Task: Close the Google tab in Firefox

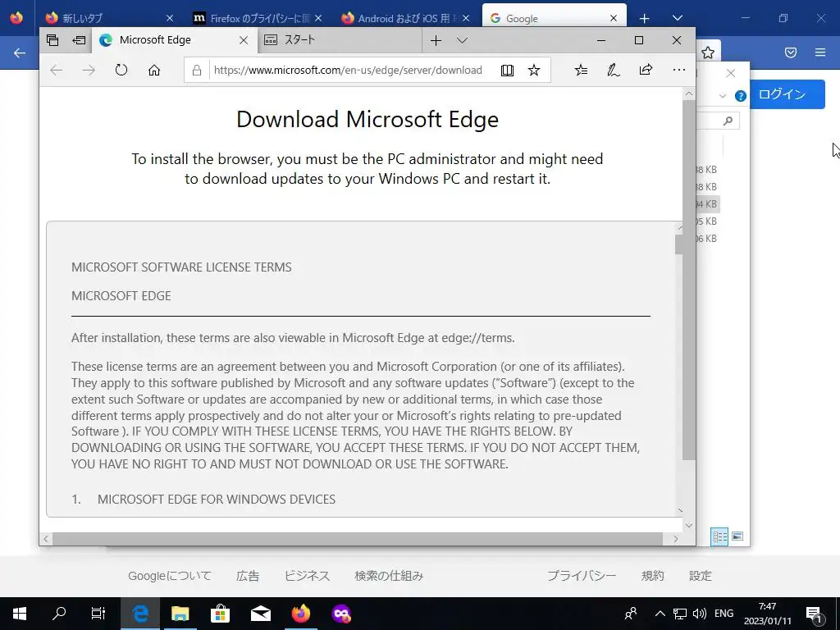Action: [614, 18]
